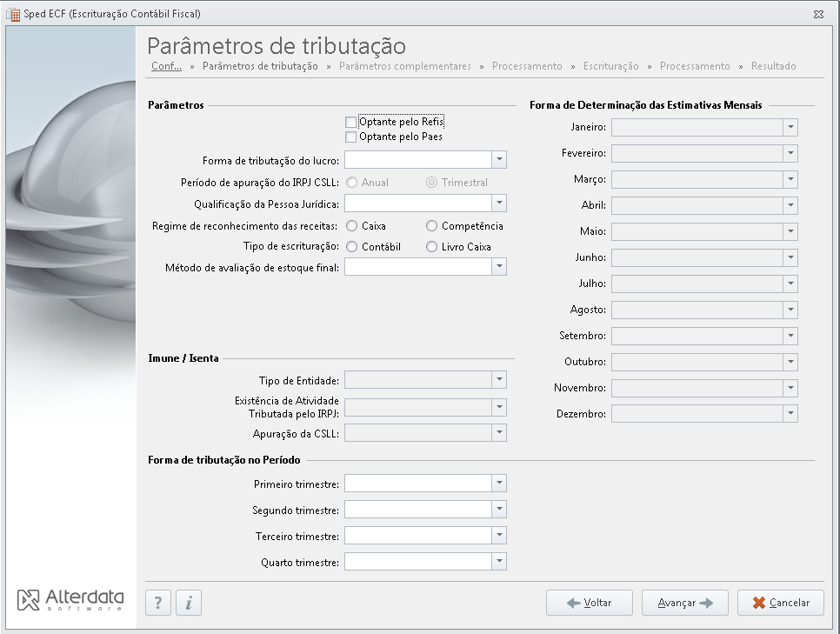840x634 pixels.
Task: Click Parâmetros complementares breadcrumb step
Action: coord(405,66)
